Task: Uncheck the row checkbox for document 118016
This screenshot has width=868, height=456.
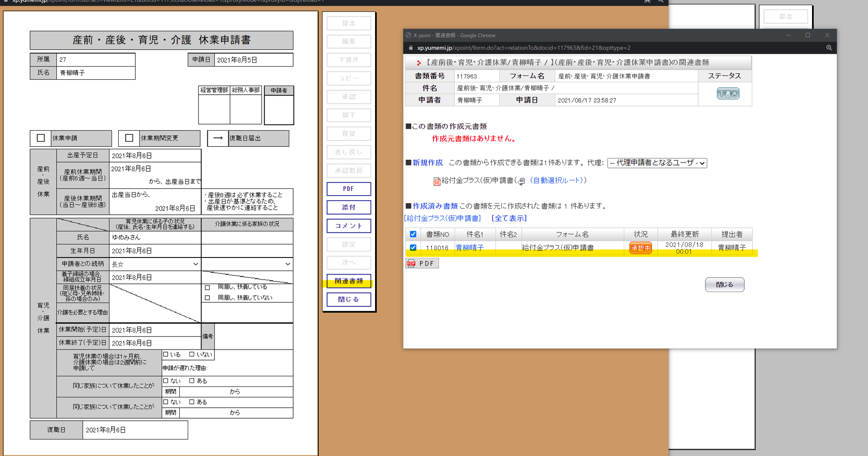Action: 413,247
